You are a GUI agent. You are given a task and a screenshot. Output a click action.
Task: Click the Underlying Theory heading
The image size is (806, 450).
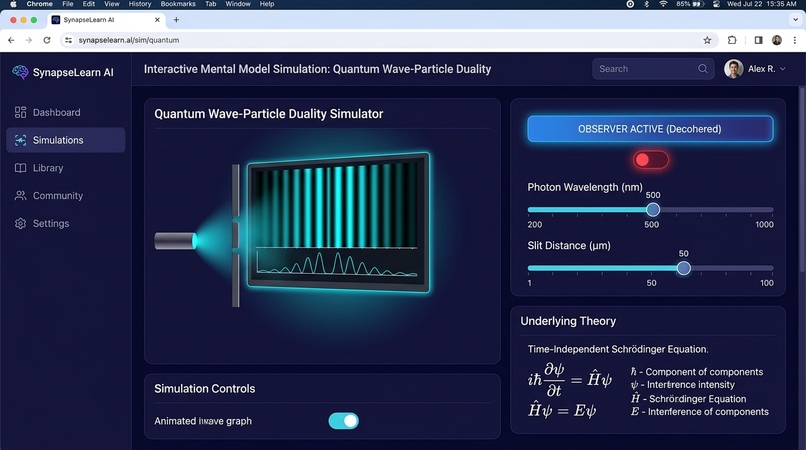[568, 321]
